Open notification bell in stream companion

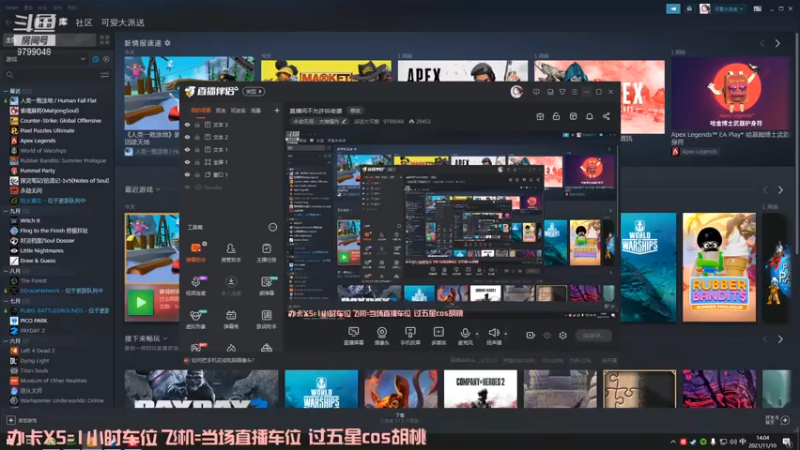coord(589,116)
